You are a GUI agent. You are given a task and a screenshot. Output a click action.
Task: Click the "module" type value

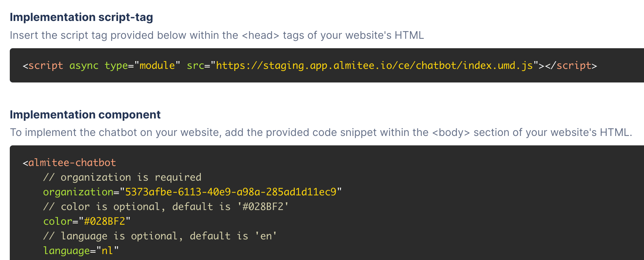pyautogui.click(x=157, y=65)
